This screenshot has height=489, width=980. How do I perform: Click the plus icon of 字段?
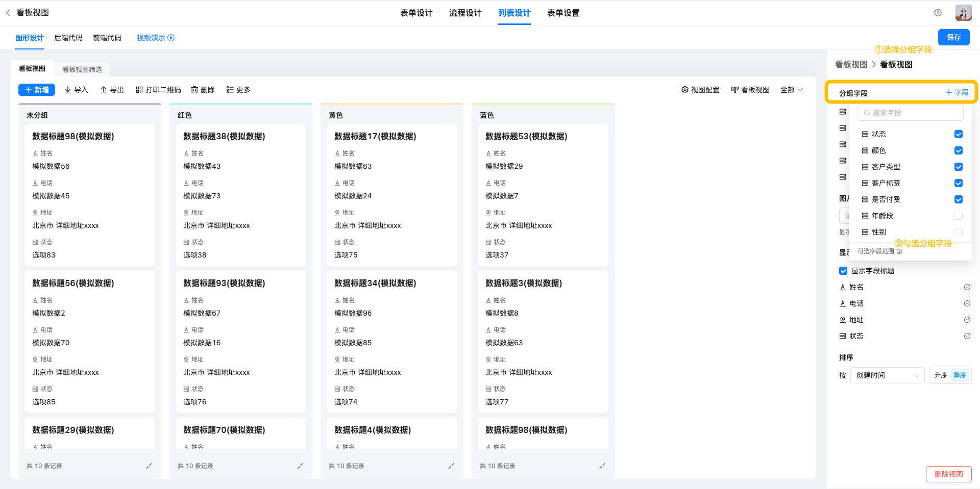[948, 92]
